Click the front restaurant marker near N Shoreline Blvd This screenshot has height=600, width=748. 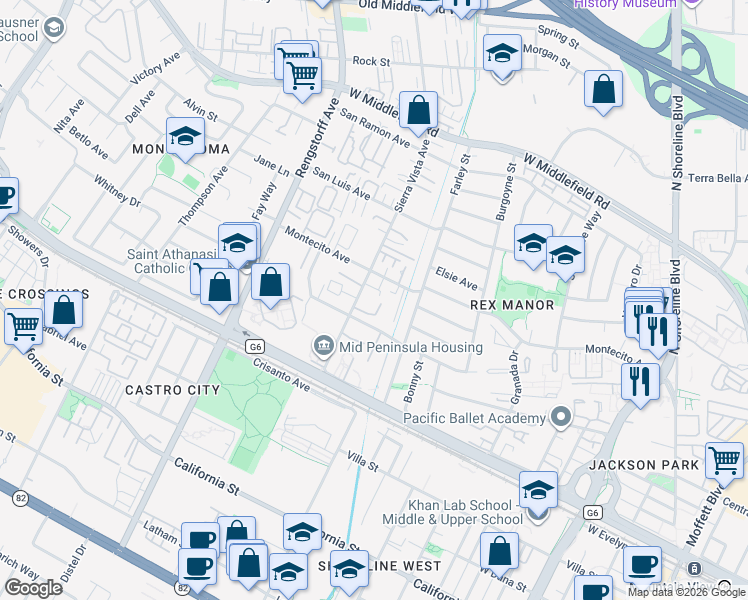[x=658, y=332]
